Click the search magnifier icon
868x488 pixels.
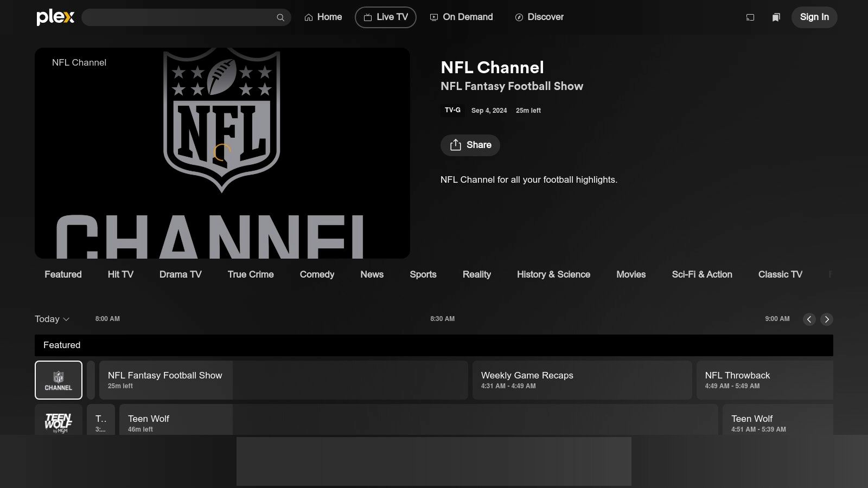(x=280, y=17)
